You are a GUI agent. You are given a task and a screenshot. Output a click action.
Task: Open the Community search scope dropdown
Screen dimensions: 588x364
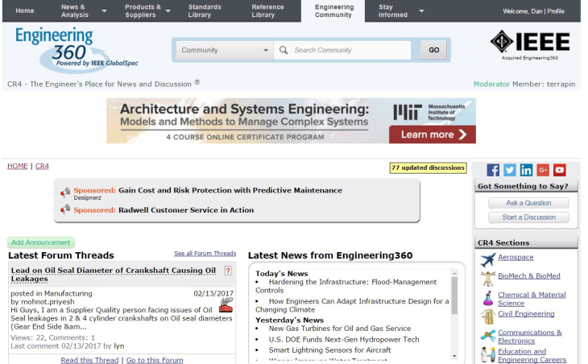[x=225, y=50]
